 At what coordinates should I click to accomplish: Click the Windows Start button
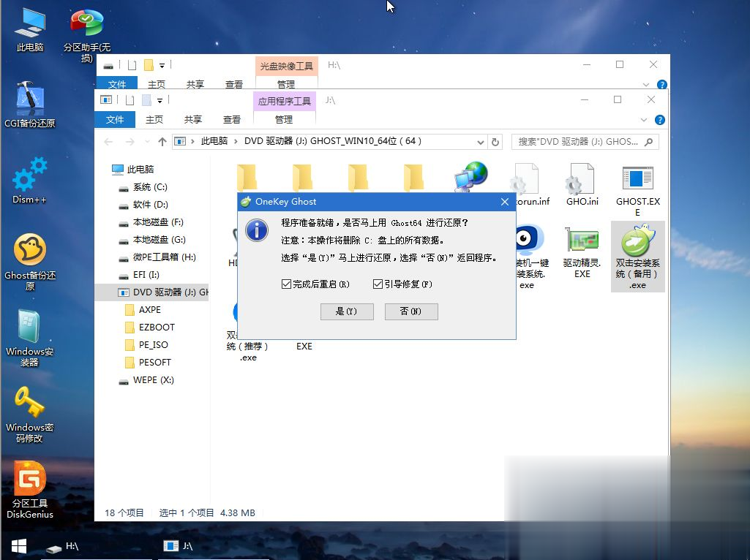pos(18,546)
